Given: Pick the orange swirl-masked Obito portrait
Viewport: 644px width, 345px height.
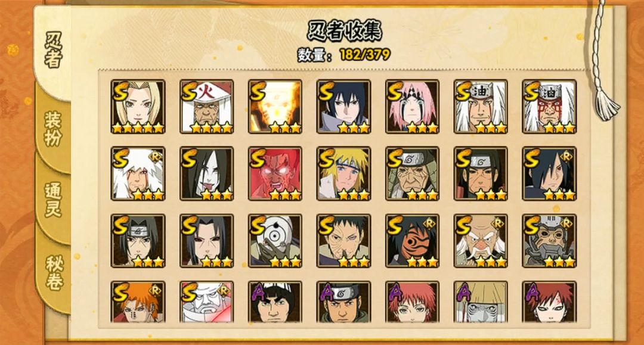Looking at the screenshot, I should (x=413, y=241).
